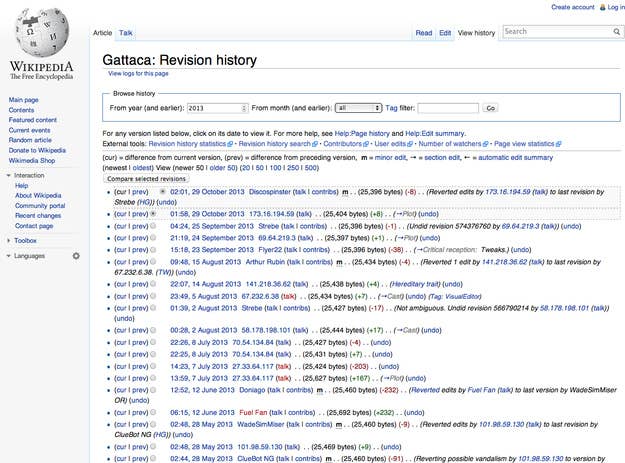This screenshot has width=625, height=463.
Task: Switch to the Talk tab
Action: coord(126,33)
